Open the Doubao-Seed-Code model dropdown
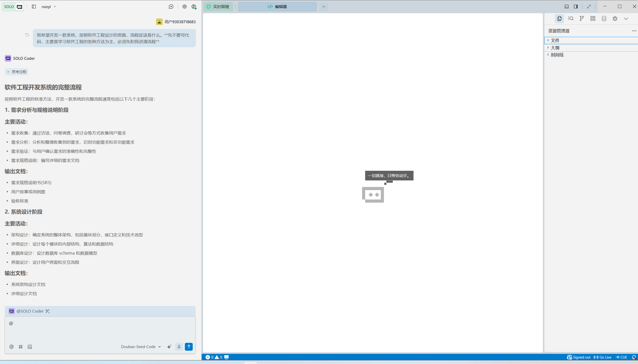Image resolution: width=638 pixels, height=364 pixels. tap(141, 347)
